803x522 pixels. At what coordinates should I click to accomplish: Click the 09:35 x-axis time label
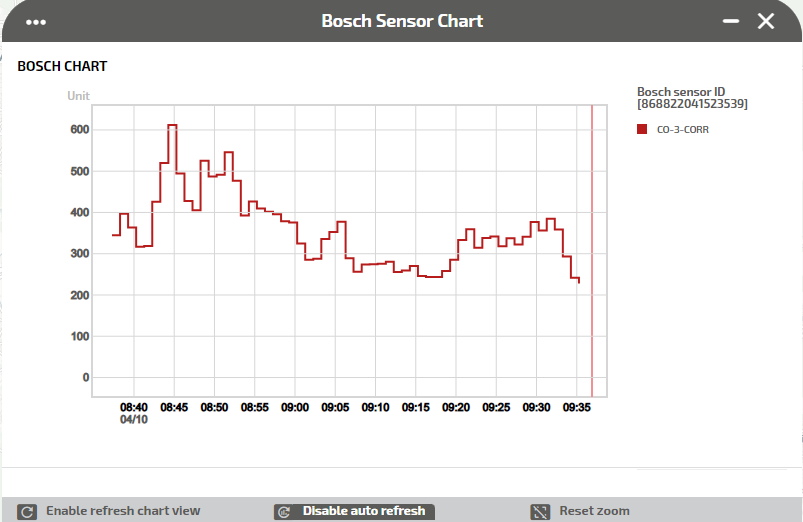pos(577,408)
